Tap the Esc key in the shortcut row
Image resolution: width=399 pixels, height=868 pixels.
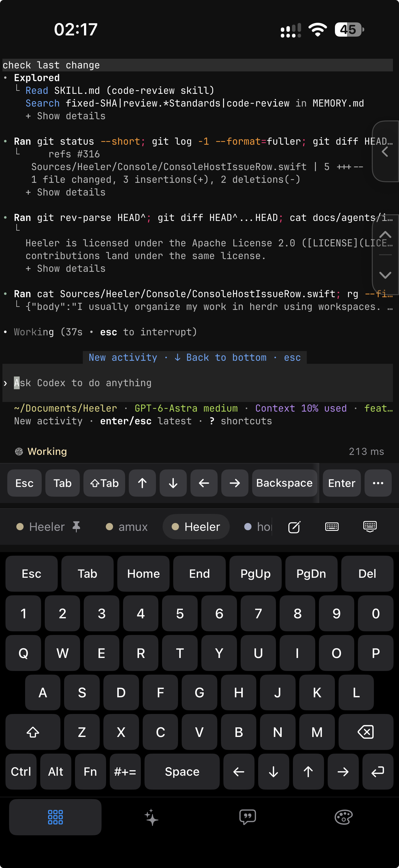coord(24,483)
